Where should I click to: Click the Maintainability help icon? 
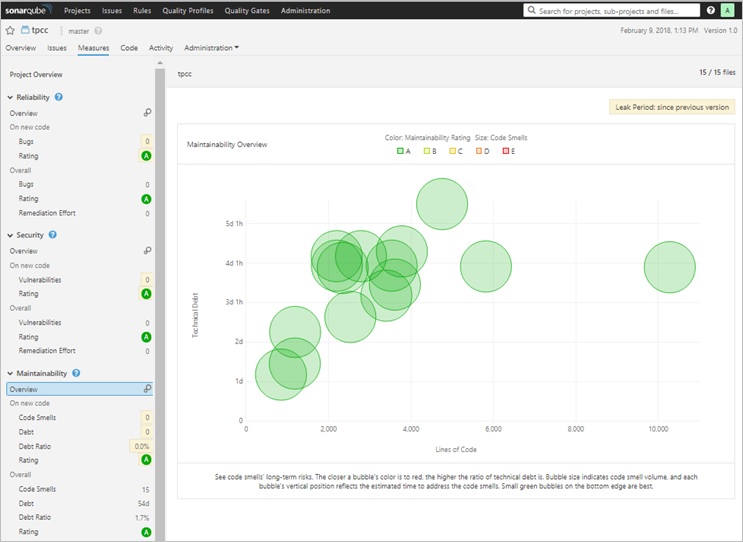click(x=76, y=373)
